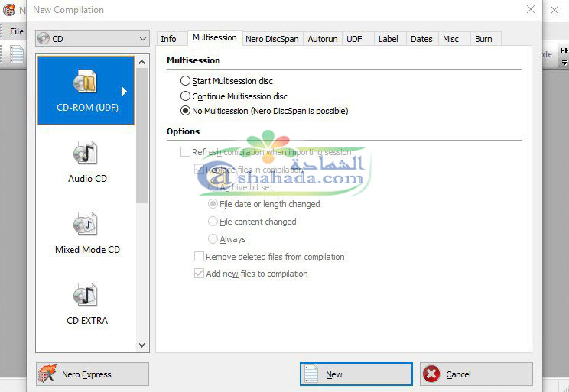Click the New document page icon

[x=311, y=374]
